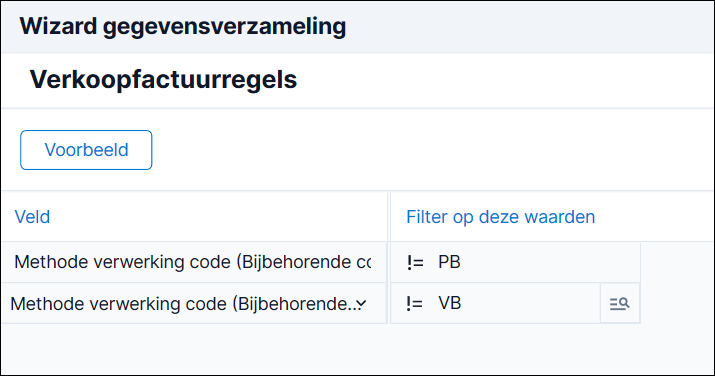Click the Verkoopfactuurregels heading
This screenshot has height=376, width=715.
(x=163, y=79)
